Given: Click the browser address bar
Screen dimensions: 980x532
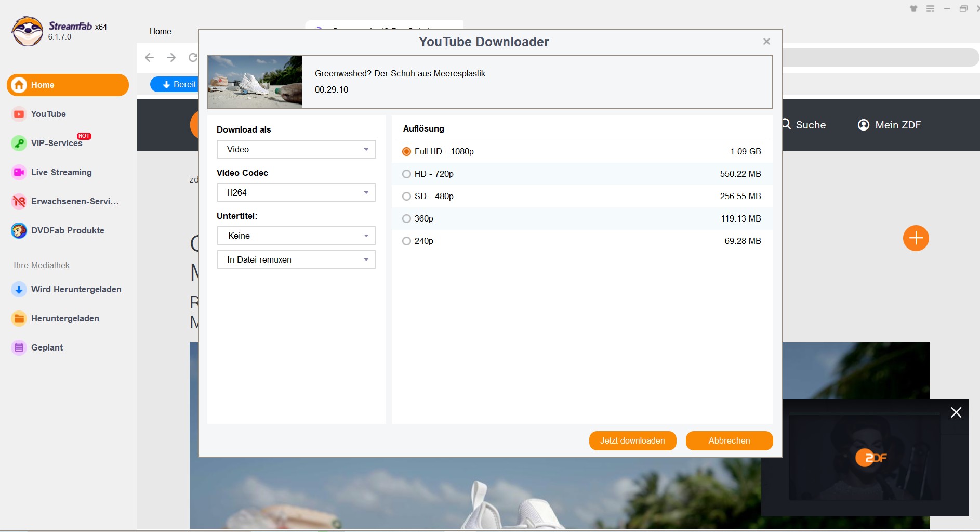Looking at the screenshot, I should pyautogui.click(x=881, y=58).
